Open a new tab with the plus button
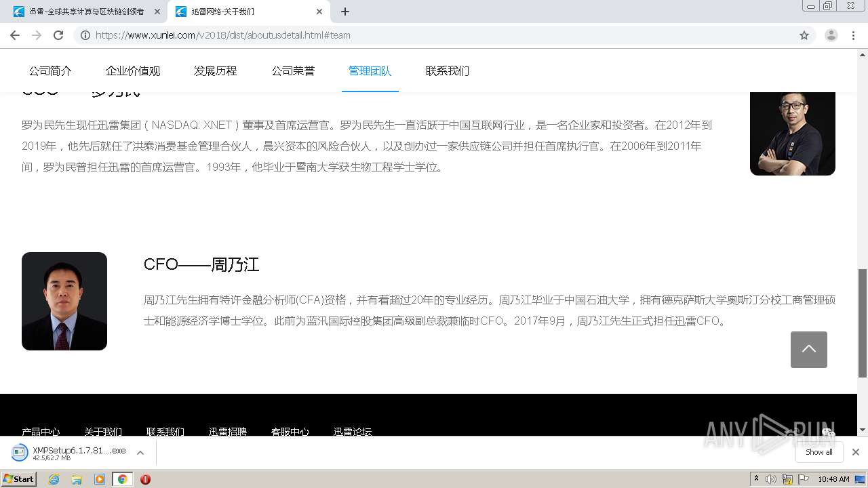 (345, 12)
